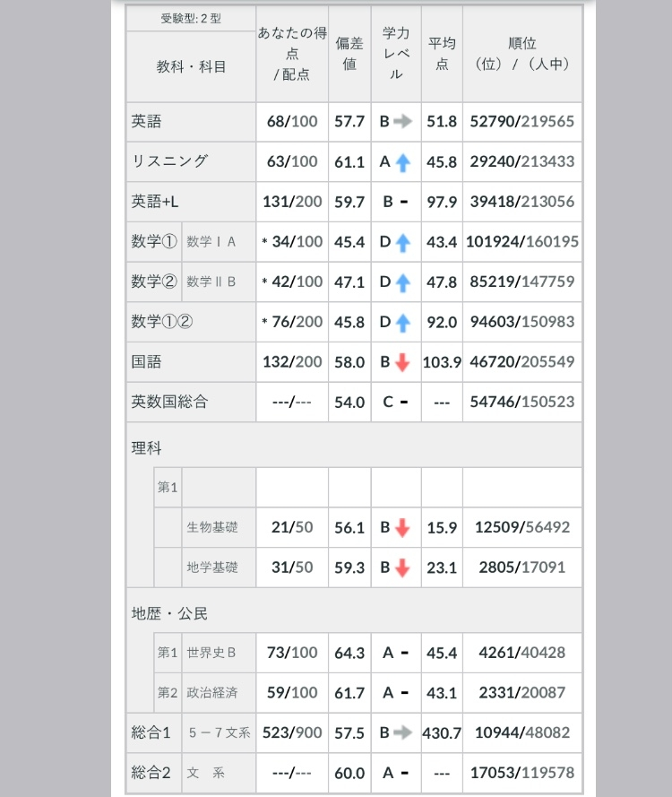Click the 31/50 score for 地学基礎
Viewport: 672px width, 797px height.
point(292,567)
